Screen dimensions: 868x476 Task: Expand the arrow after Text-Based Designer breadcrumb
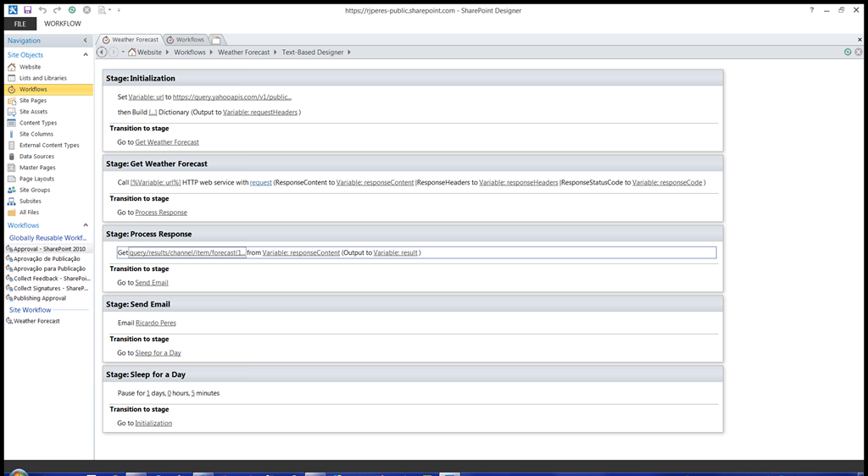point(349,52)
